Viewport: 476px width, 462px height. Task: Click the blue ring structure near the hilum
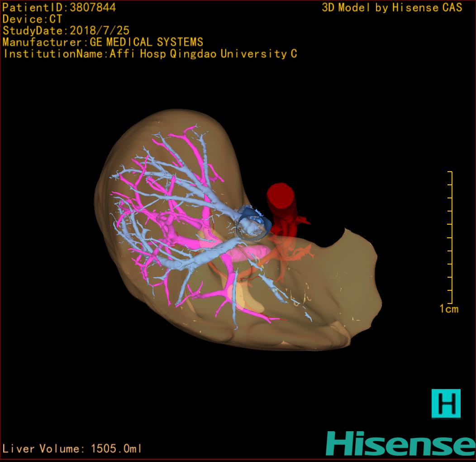coord(254,224)
